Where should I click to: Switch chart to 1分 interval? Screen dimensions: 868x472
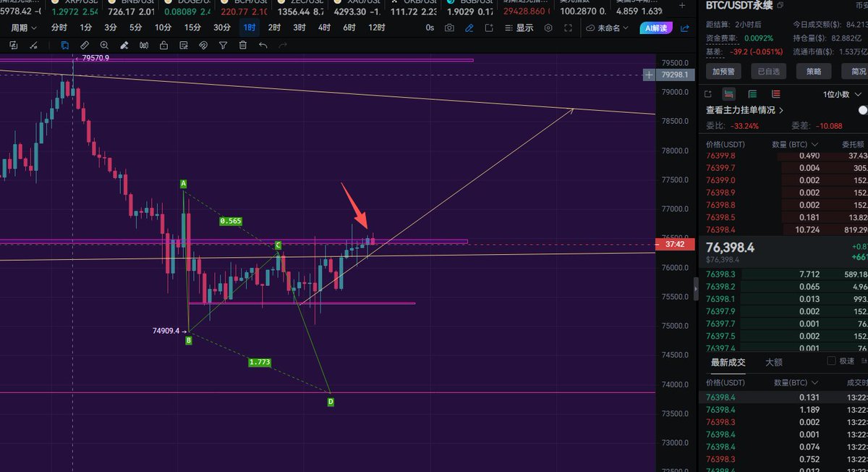86,28
